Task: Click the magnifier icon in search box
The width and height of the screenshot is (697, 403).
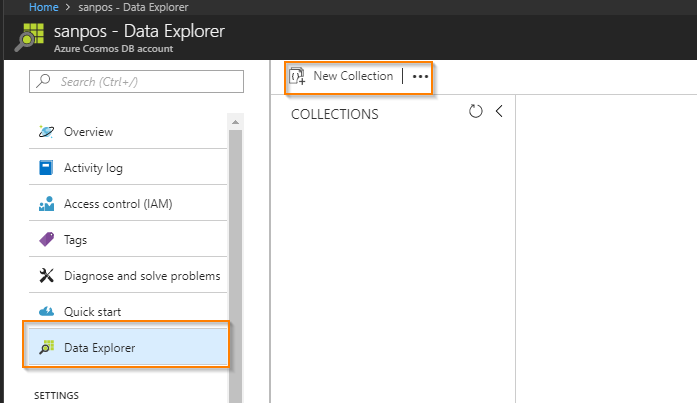Action: coord(44,81)
